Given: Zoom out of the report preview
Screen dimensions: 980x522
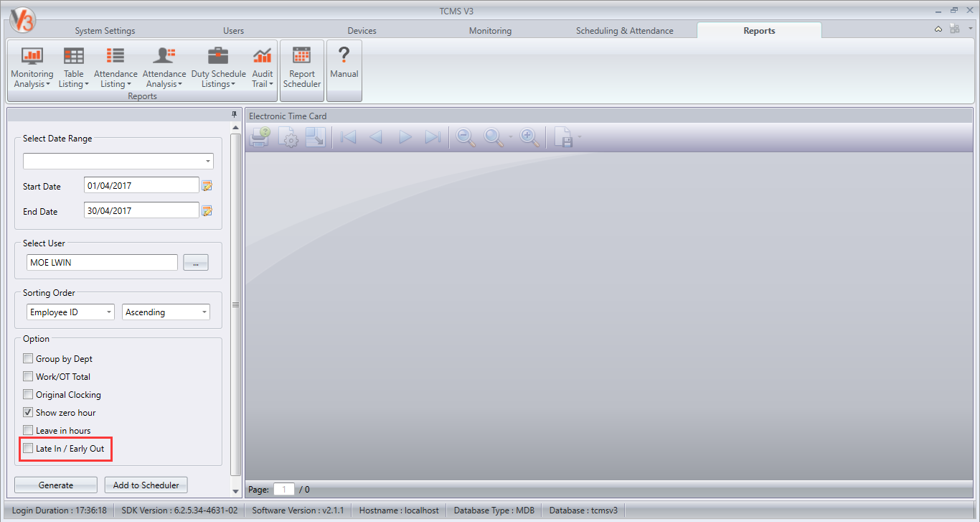Looking at the screenshot, I should (466, 137).
